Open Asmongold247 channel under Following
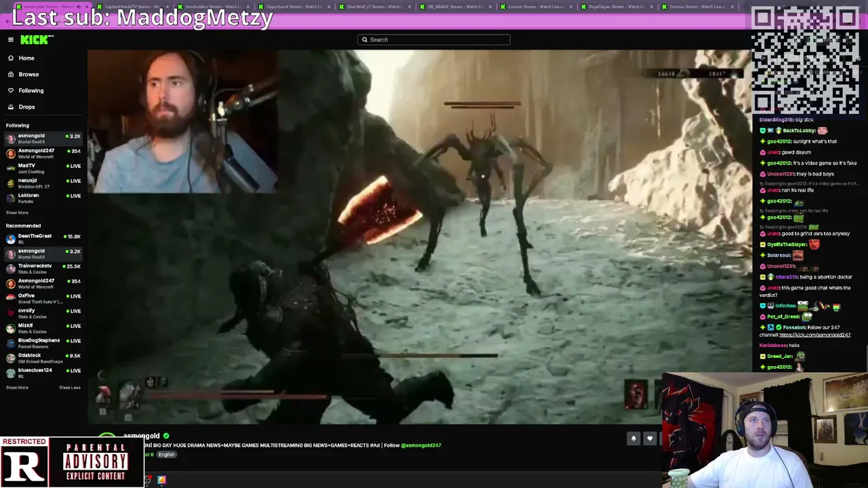Screen dimensions: 868x488 pos(43,154)
